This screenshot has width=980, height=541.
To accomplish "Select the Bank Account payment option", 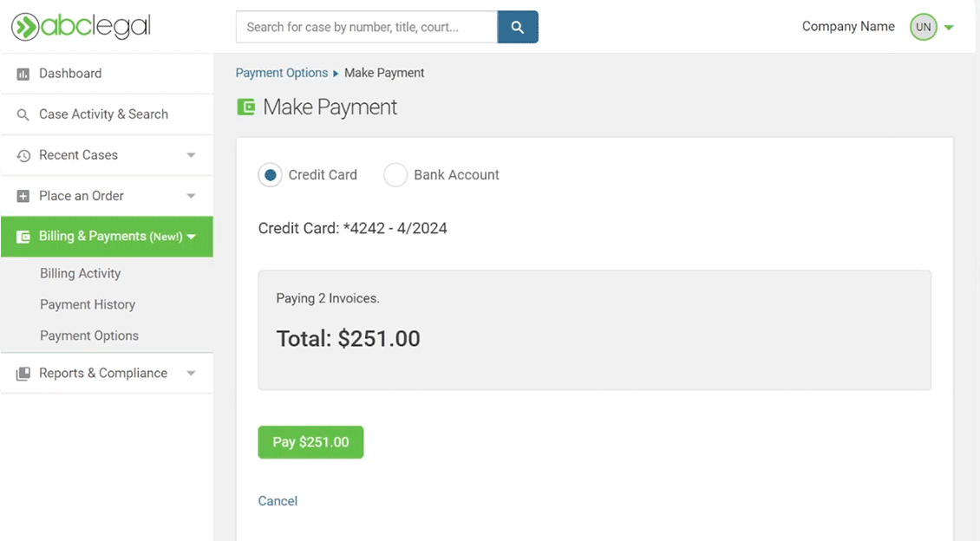I will (x=395, y=175).
